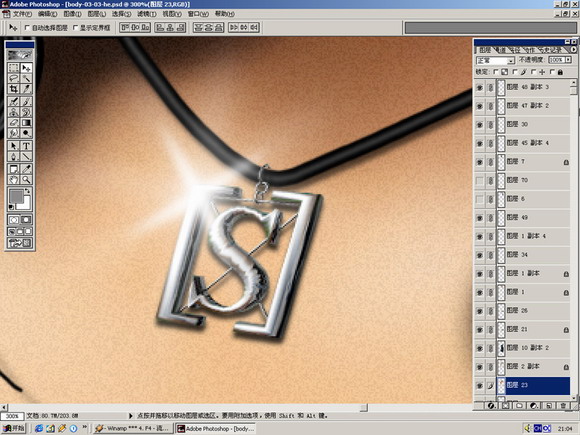Select the Path Component Selection tool
580x435 pixels.
click(x=14, y=146)
